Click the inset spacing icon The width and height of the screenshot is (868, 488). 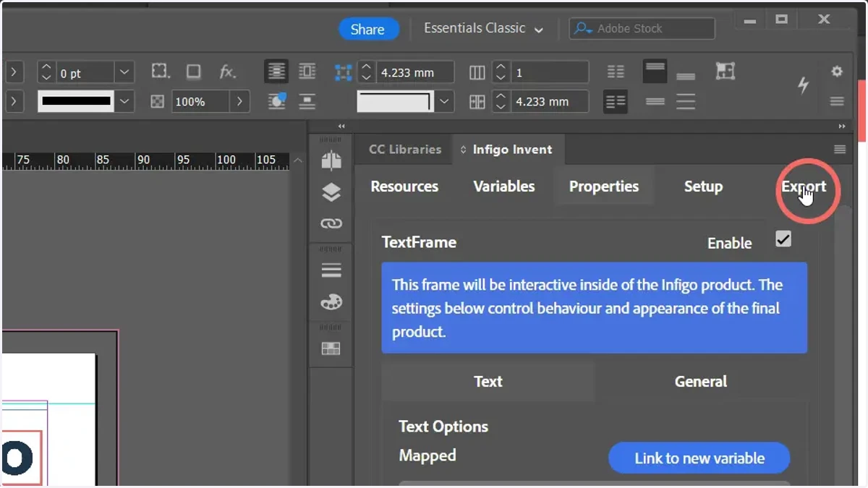[343, 72]
